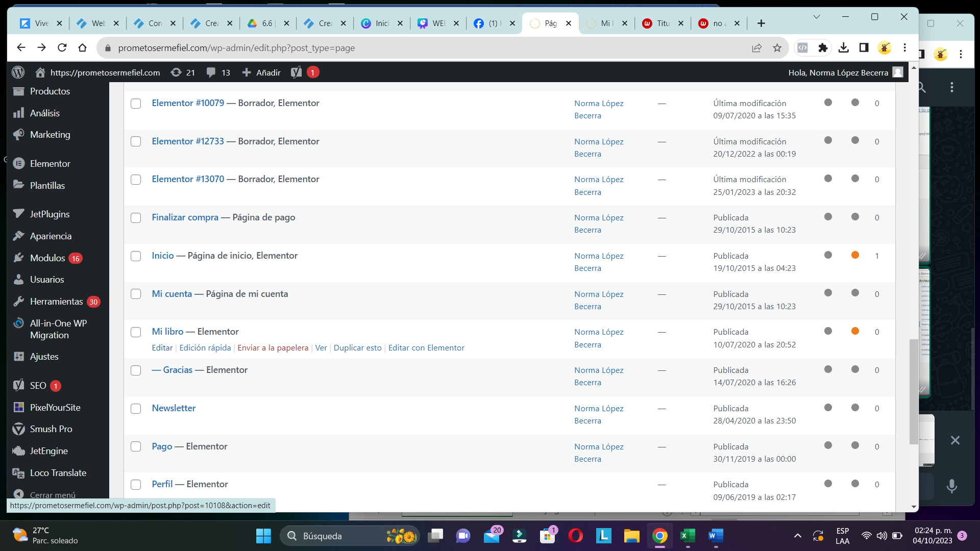
Task: Click the JetEngine sidebar icon
Action: click(x=19, y=451)
